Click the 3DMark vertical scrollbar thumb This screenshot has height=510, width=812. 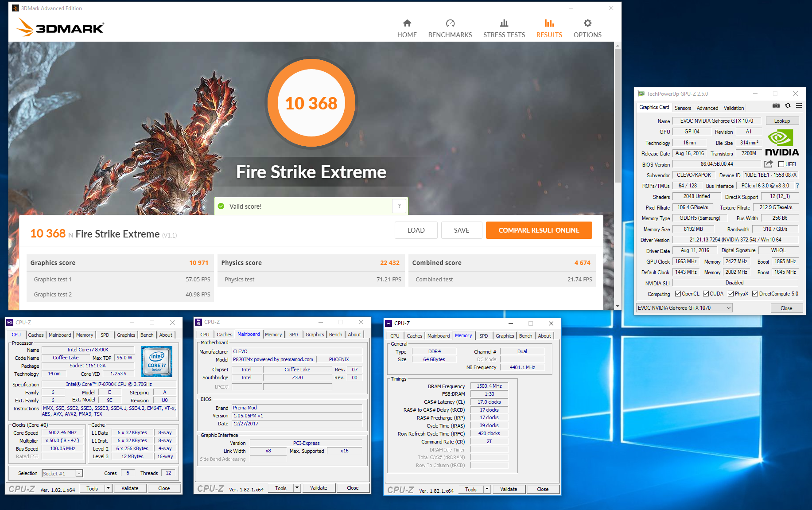tap(618, 116)
